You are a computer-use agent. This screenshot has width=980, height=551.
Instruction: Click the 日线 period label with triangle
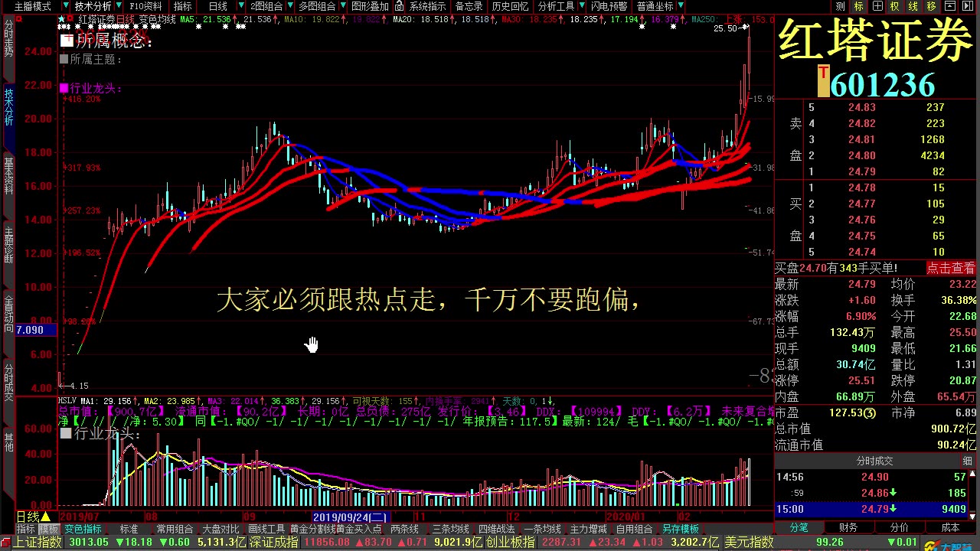click(x=34, y=517)
